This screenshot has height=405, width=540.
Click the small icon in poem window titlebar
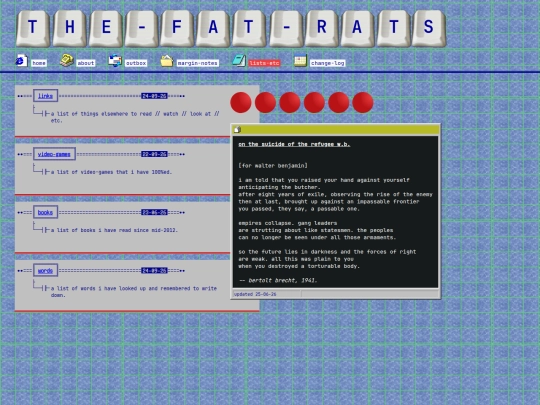point(237,129)
